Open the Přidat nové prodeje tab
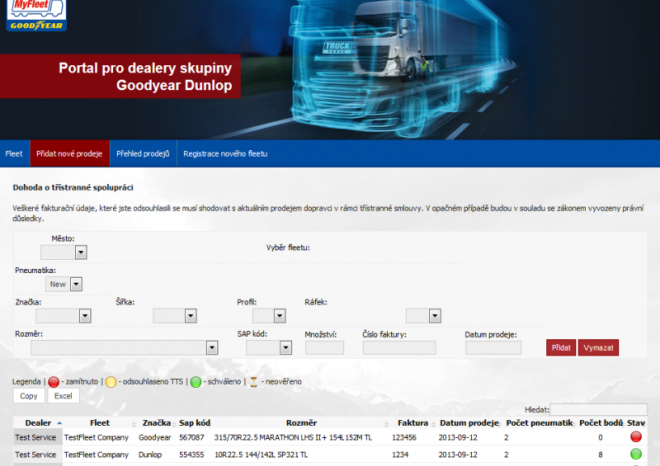Image resolution: width=660 pixels, height=466 pixels. pyautogui.click(x=69, y=154)
